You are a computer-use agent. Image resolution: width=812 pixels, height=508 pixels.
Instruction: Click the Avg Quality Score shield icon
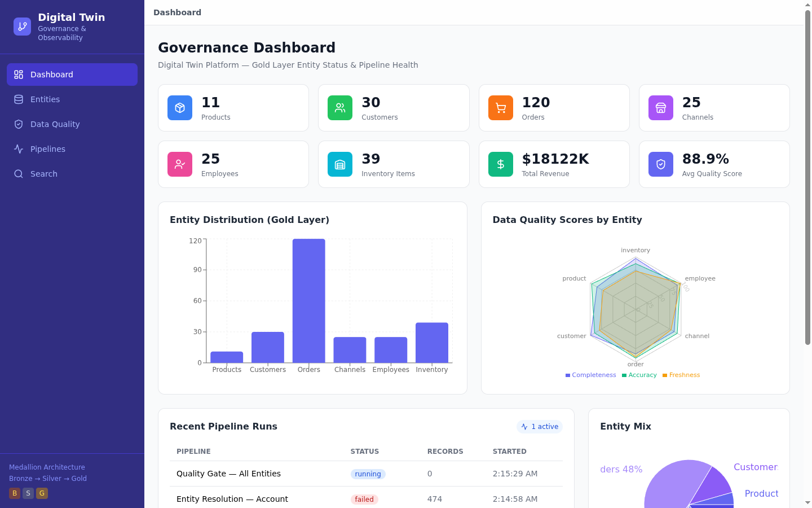point(660,164)
